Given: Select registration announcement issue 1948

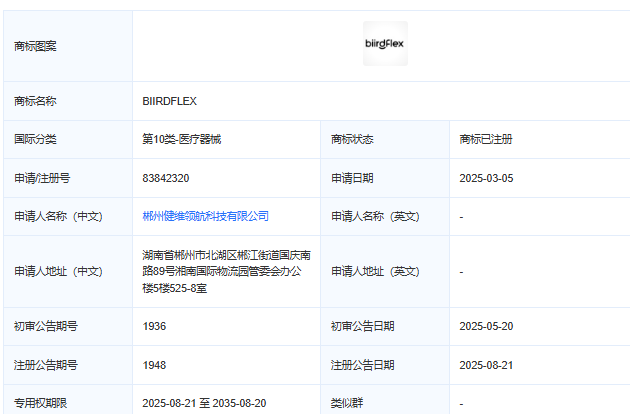Looking at the screenshot, I should click(x=154, y=365).
